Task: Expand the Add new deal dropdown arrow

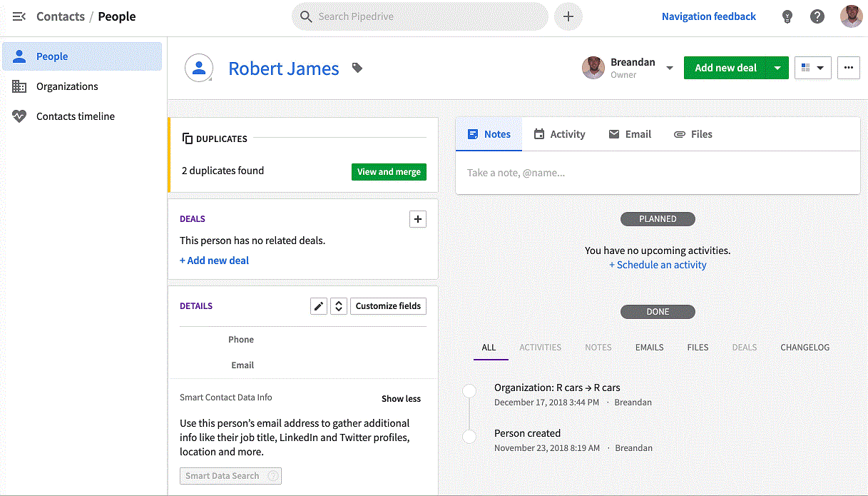Action: coord(777,68)
